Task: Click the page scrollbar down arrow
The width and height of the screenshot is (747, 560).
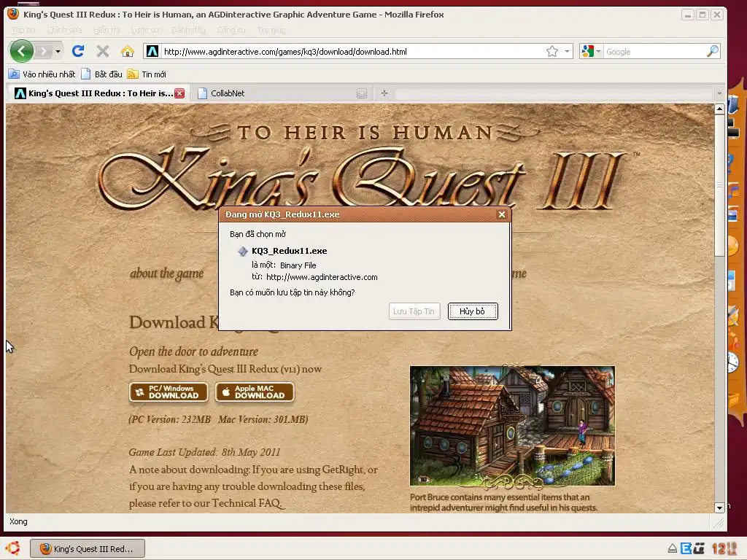Action: (x=719, y=507)
